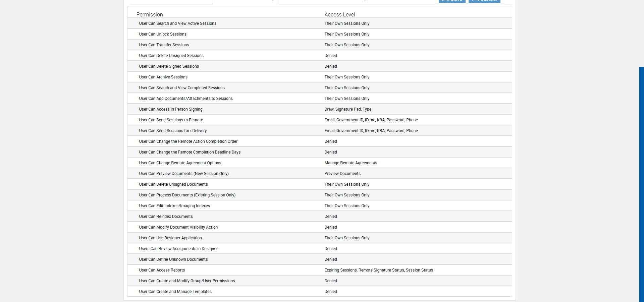
Task: Select 'Denied' for Define Unknown Documents
Action: 331,259
